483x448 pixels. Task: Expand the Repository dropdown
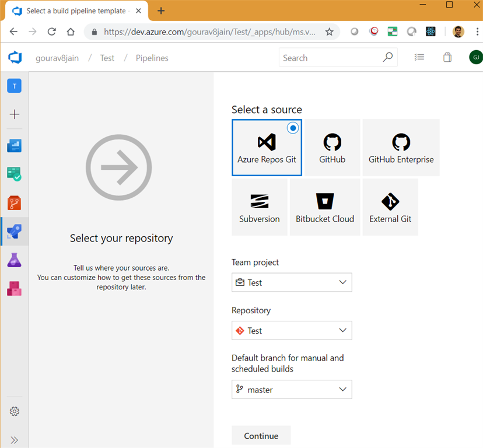(x=292, y=330)
